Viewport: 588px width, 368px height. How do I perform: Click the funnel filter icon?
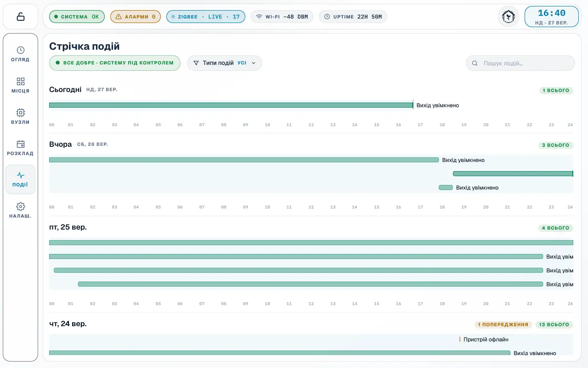click(196, 63)
